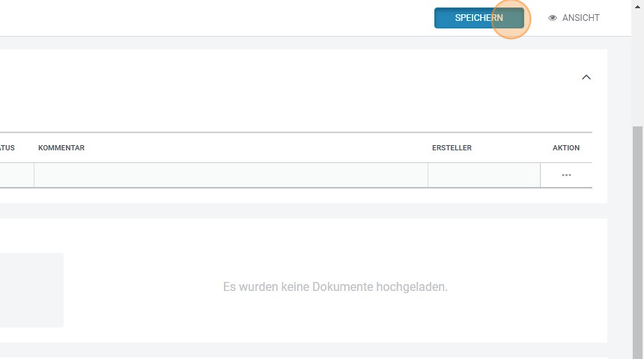Open the ANSICHT view
The width and height of the screenshot is (644, 359).
coord(574,18)
